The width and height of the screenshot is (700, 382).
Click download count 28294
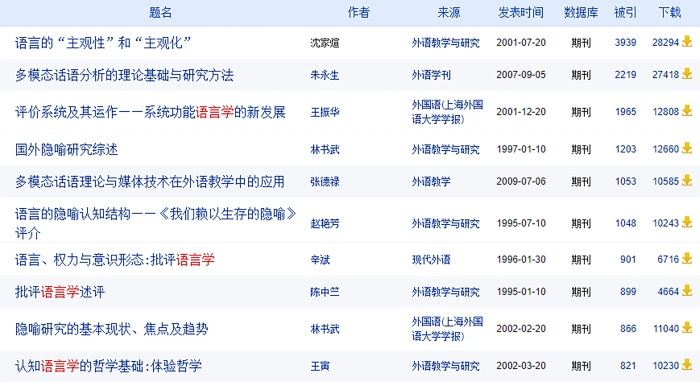pos(666,42)
